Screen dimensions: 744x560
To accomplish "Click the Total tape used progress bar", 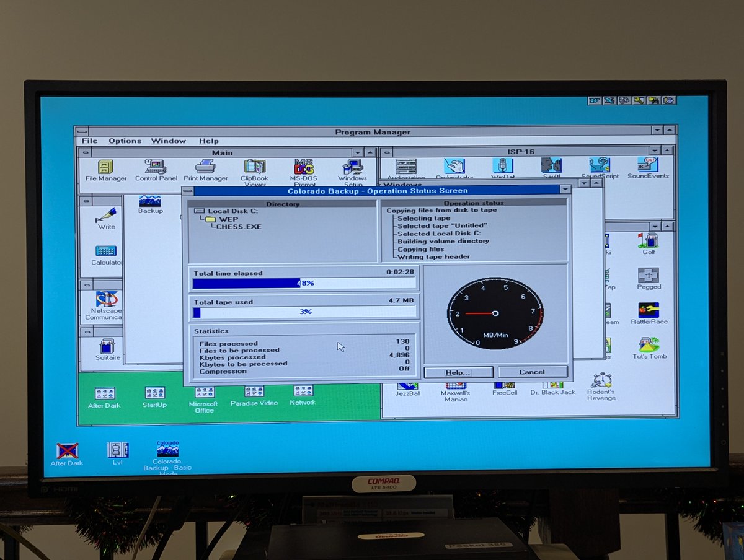I will coord(304,312).
